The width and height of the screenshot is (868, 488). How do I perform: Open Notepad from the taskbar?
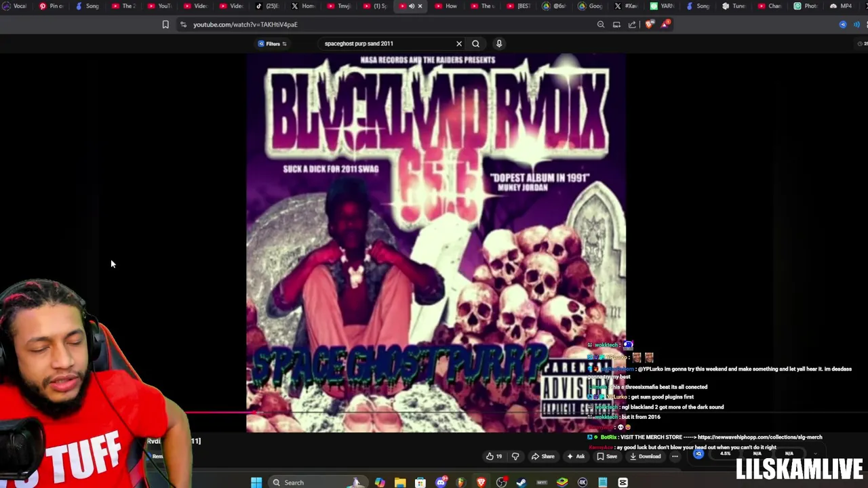[x=603, y=483]
